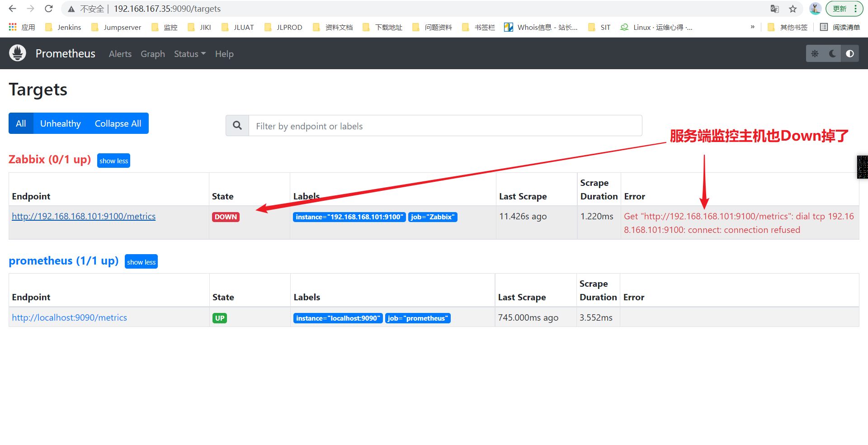Image resolution: width=868 pixels, height=445 pixels.
Task: Open the apps grid shortcut
Action: 22,27
